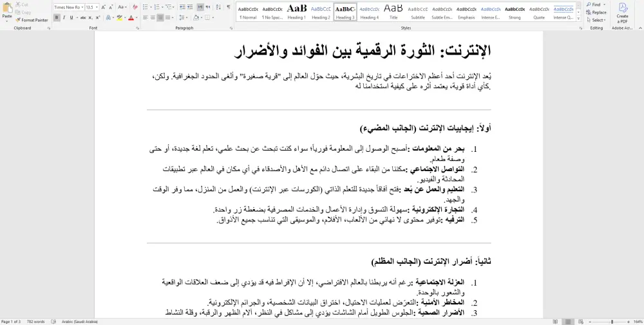The height and width of the screenshot is (325, 644).
Task: Click the Copy command
Action: 23,12
